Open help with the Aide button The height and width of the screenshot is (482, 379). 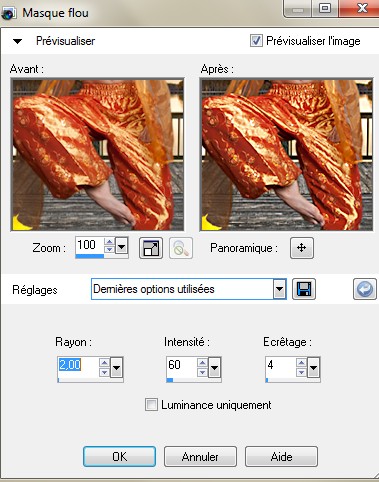[281, 456]
